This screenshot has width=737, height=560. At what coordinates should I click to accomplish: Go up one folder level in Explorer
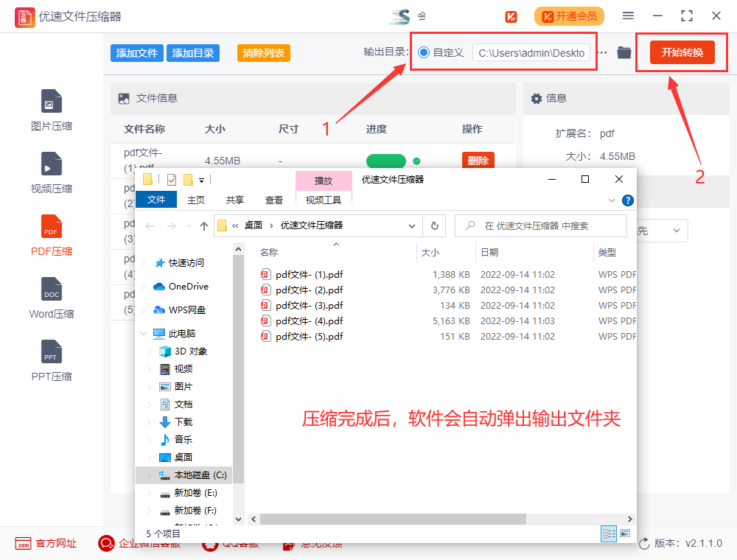[x=204, y=226]
